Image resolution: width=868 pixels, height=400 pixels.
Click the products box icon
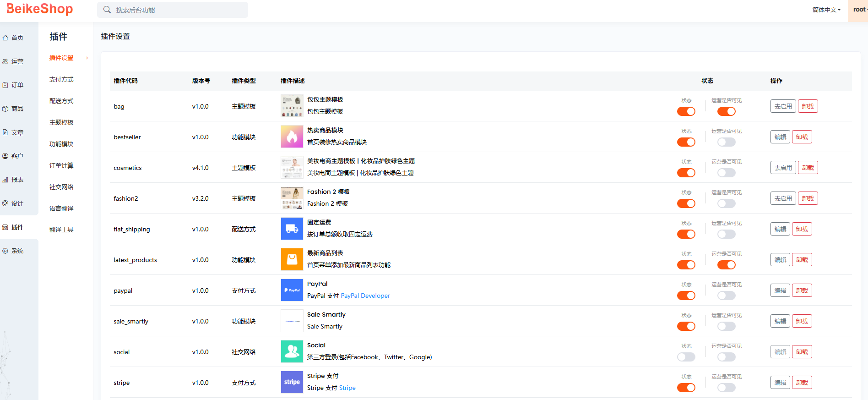click(x=5, y=109)
